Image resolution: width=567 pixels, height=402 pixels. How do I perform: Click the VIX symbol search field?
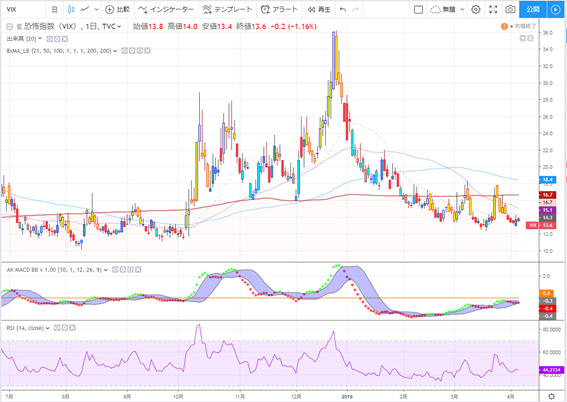24,9
